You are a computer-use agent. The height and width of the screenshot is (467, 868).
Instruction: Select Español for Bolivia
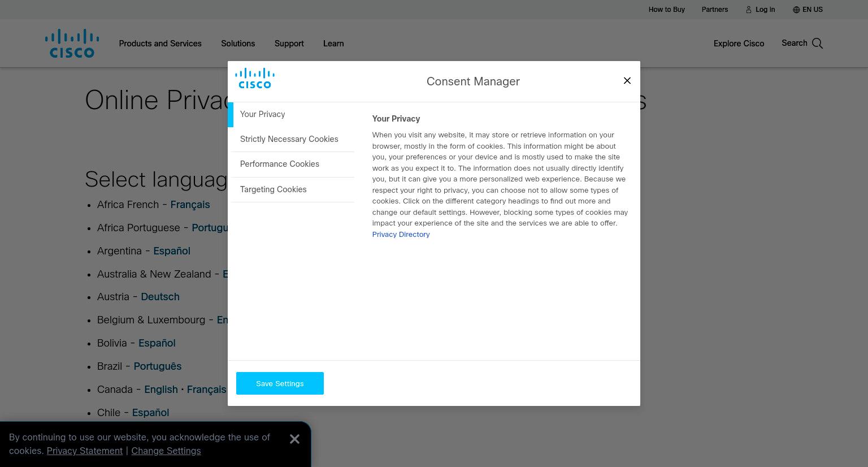click(157, 343)
